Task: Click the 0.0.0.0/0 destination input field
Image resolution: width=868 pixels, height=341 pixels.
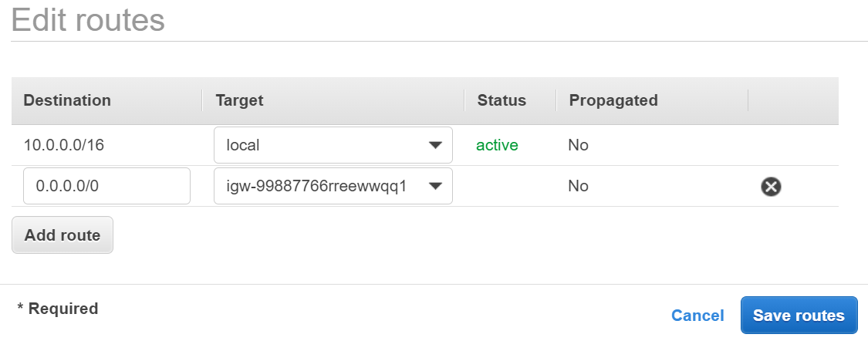Action: 106,187
